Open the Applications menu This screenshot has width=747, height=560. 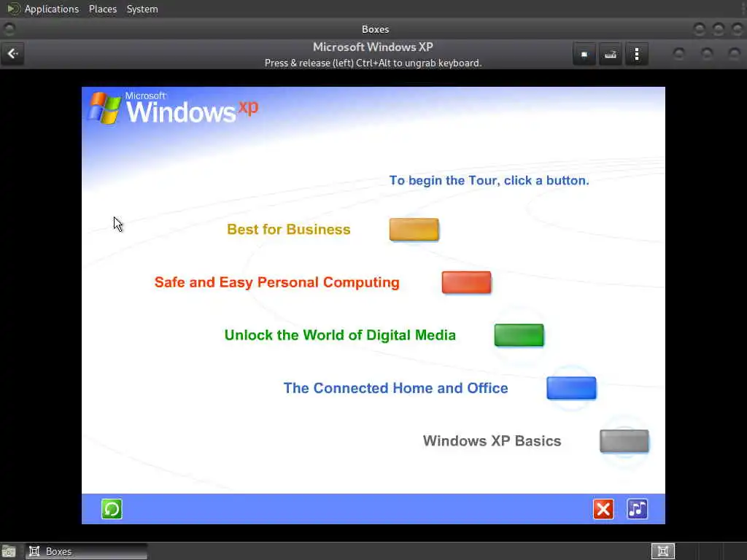52,9
